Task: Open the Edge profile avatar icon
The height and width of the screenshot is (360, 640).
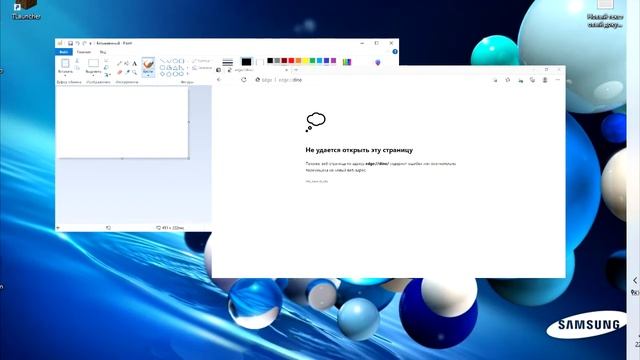Action: [545, 80]
